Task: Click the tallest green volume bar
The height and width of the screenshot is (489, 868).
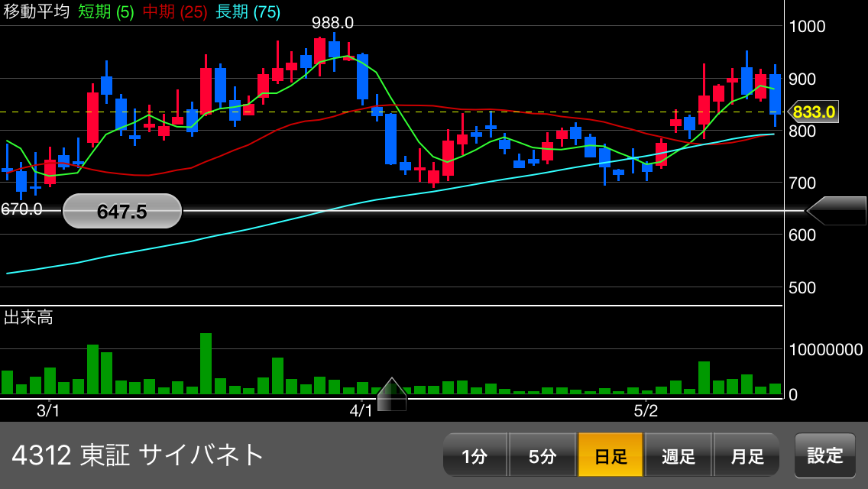Action: 206,363
